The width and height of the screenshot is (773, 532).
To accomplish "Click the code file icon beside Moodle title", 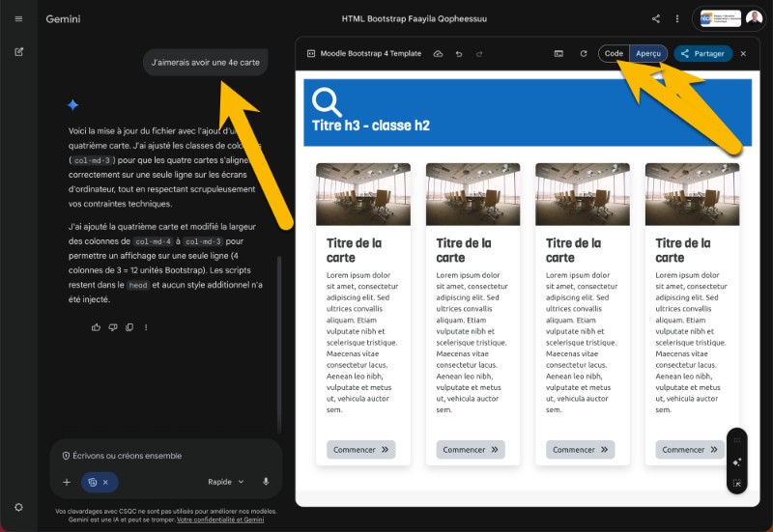I will coord(311,54).
